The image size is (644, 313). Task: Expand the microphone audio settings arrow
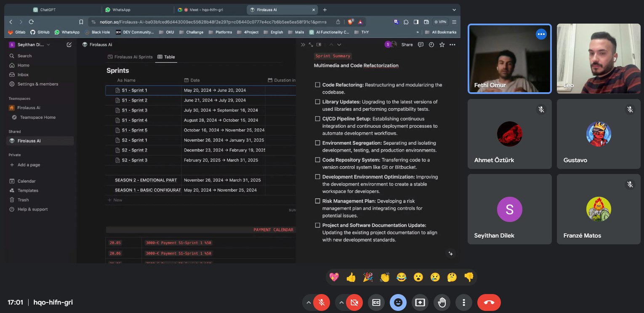(309, 302)
